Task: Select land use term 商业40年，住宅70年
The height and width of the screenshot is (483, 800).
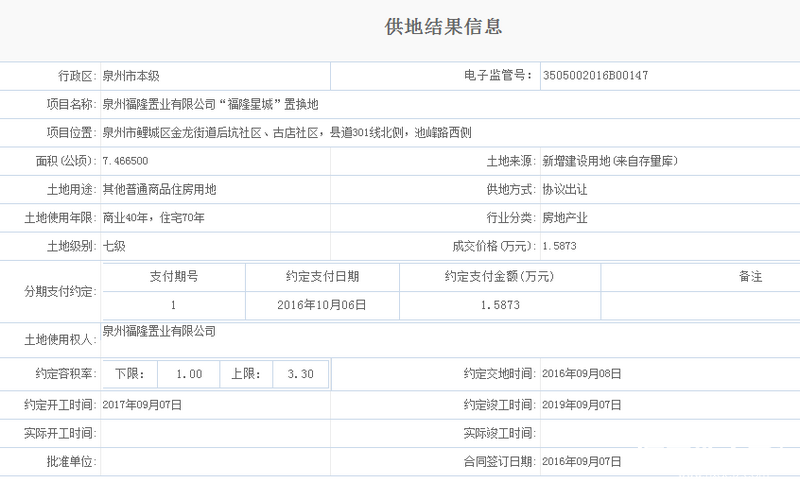Action: point(154,218)
